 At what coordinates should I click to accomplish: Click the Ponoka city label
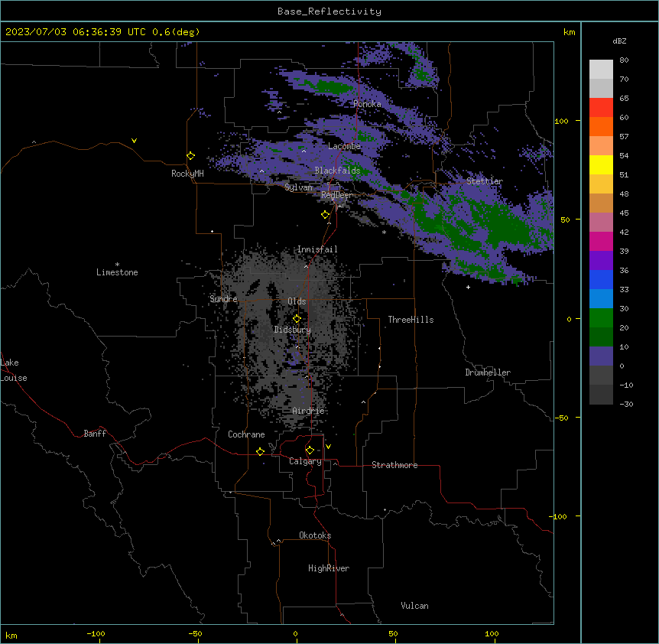click(367, 104)
